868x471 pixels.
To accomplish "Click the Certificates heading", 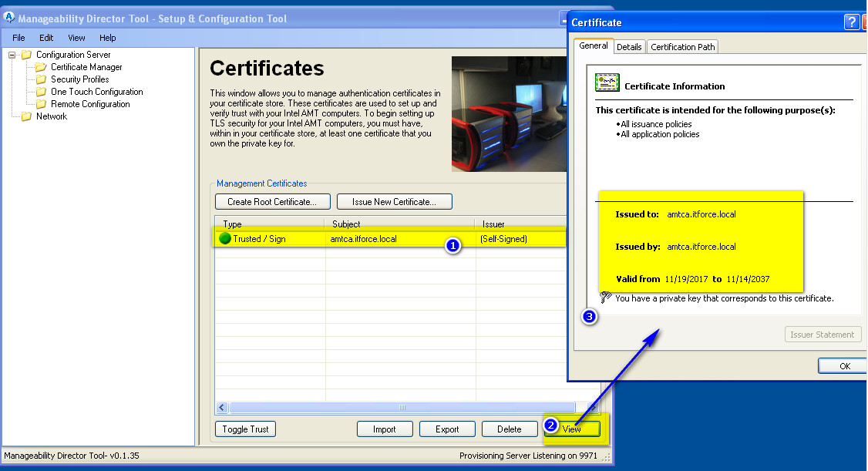I will click(x=267, y=68).
